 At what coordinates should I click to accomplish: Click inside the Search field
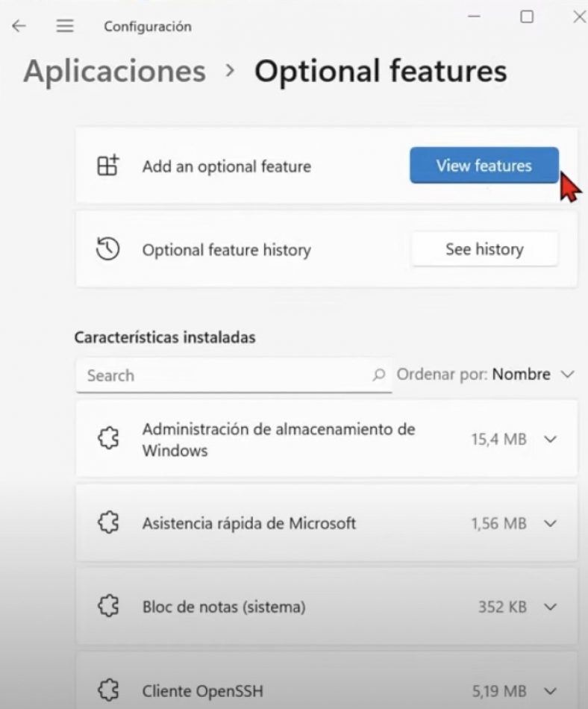(x=224, y=375)
